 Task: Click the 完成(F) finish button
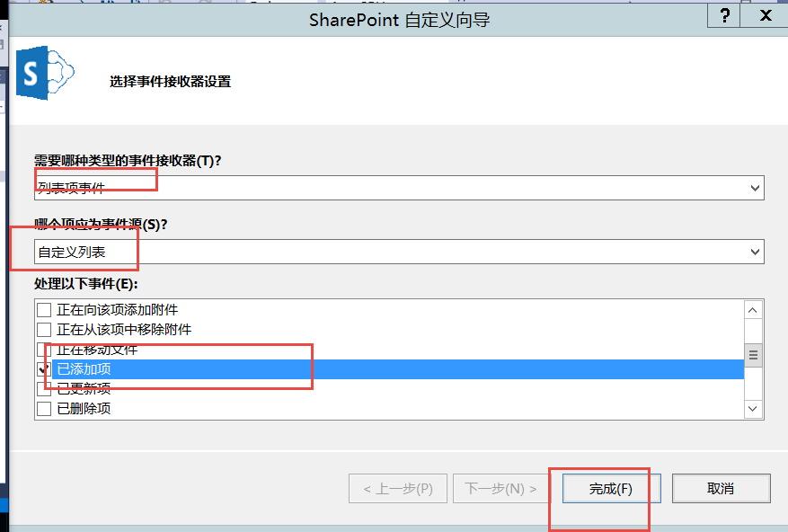(x=611, y=488)
